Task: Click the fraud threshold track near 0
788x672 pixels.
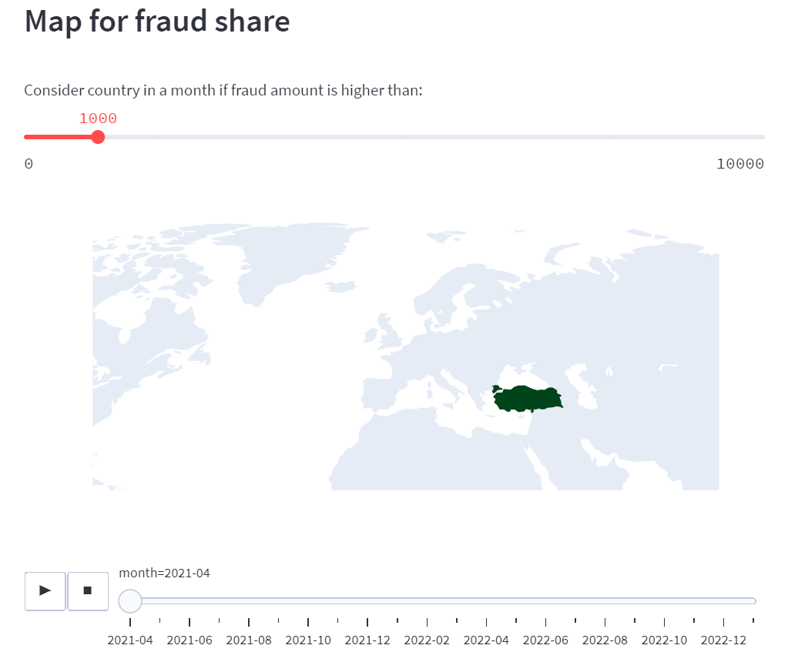Action: (30, 137)
